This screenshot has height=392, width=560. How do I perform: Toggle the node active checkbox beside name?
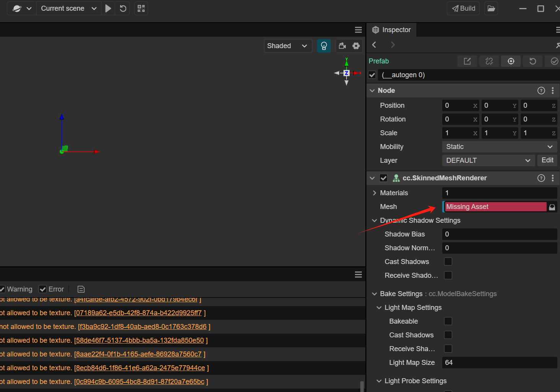(x=372, y=75)
